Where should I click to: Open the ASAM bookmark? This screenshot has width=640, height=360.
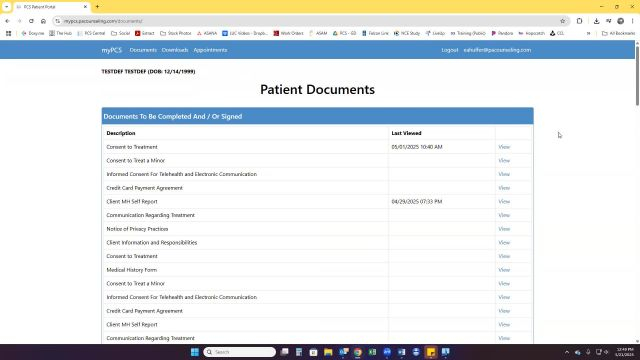pyautogui.click(x=318, y=33)
